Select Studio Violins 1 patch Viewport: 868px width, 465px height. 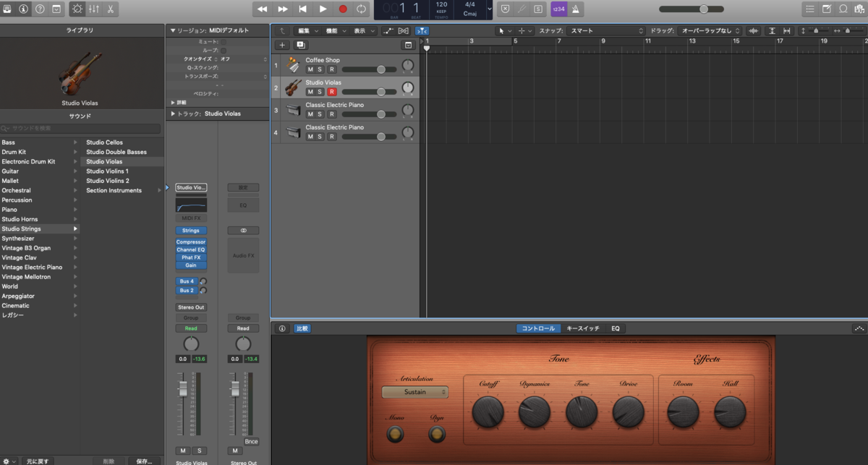click(x=108, y=171)
